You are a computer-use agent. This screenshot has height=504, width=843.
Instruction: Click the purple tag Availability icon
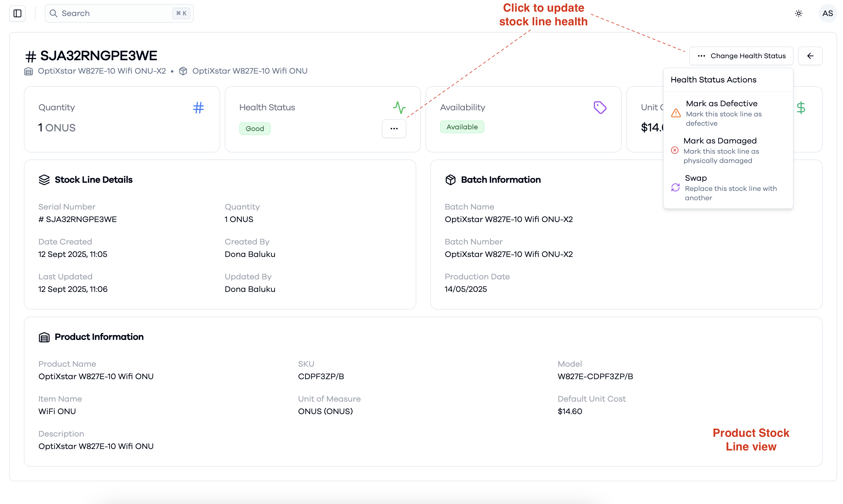(600, 108)
